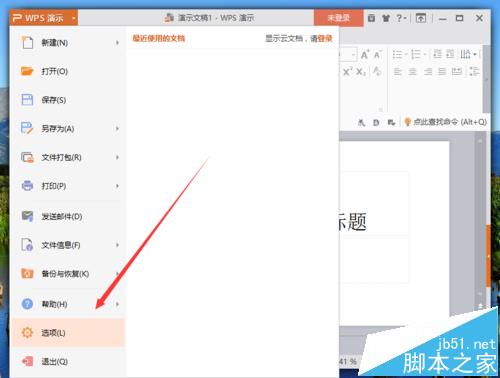
Task: Click the increase font size A+ icon
Action: (365, 54)
